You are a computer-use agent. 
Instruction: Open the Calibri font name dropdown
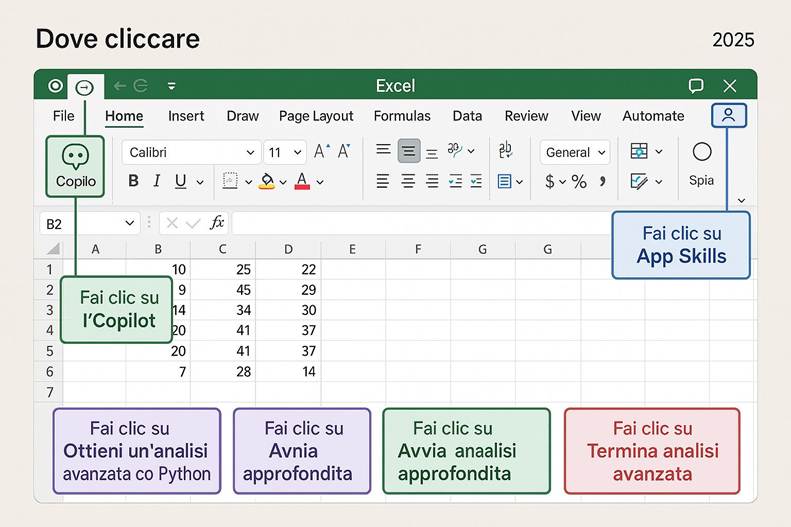click(x=190, y=153)
